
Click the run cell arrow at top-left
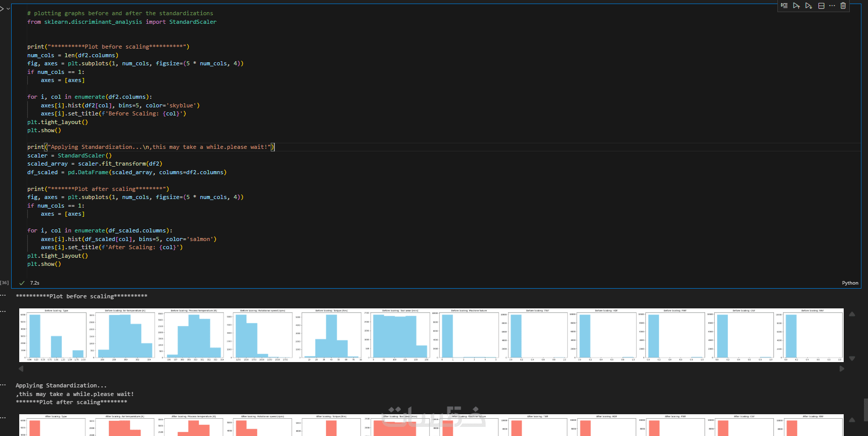2,9
